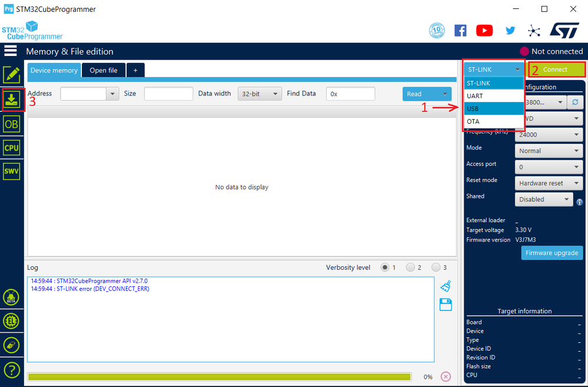Open the YouTube channel icon
The image size is (588, 387).
coord(484,31)
